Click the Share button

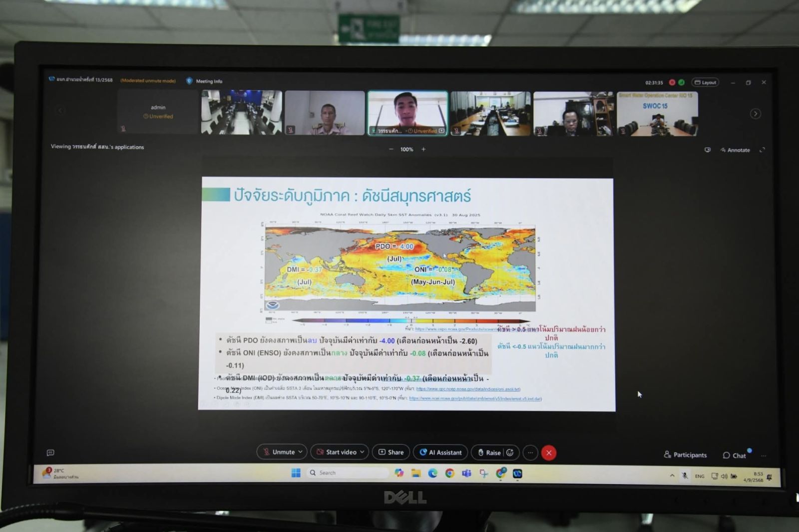pos(391,452)
